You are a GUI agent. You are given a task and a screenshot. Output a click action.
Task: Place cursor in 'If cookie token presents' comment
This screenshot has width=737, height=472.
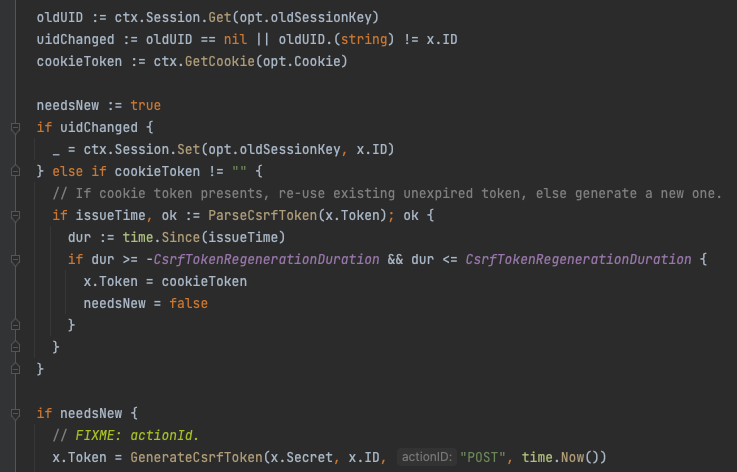pyautogui.click(x=387, y=193)
